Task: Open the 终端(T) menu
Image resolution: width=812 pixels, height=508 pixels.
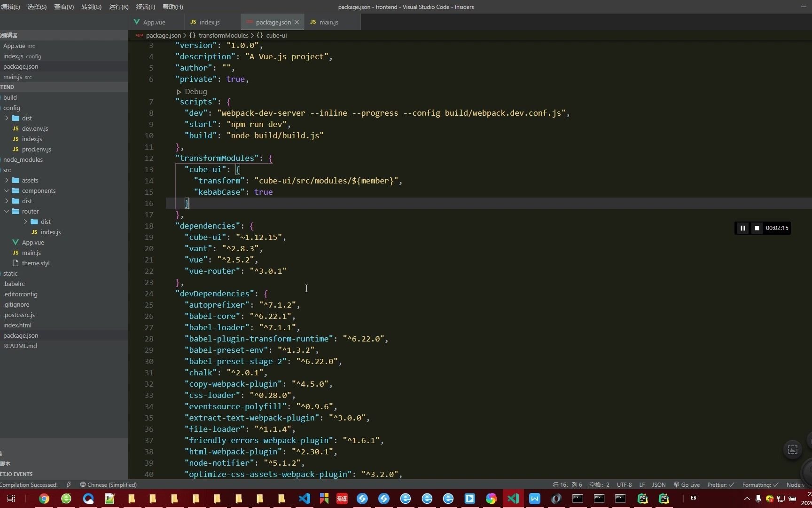Action: (146, 7)
